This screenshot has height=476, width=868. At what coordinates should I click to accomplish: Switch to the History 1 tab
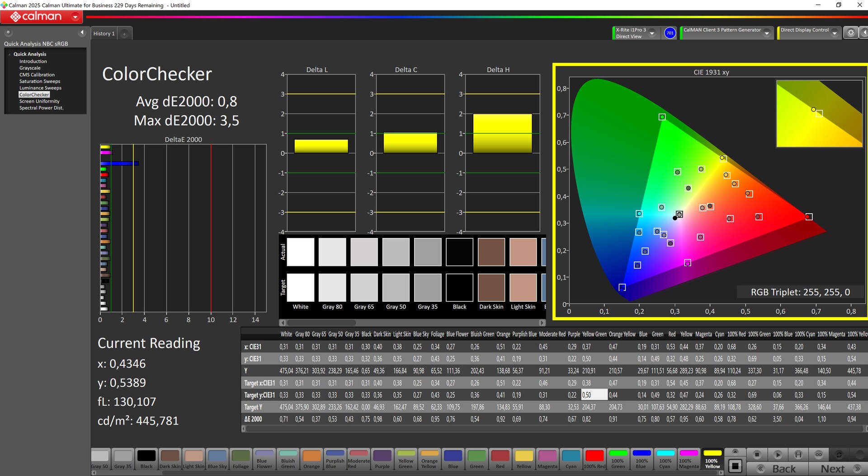(x=104, y=34)
